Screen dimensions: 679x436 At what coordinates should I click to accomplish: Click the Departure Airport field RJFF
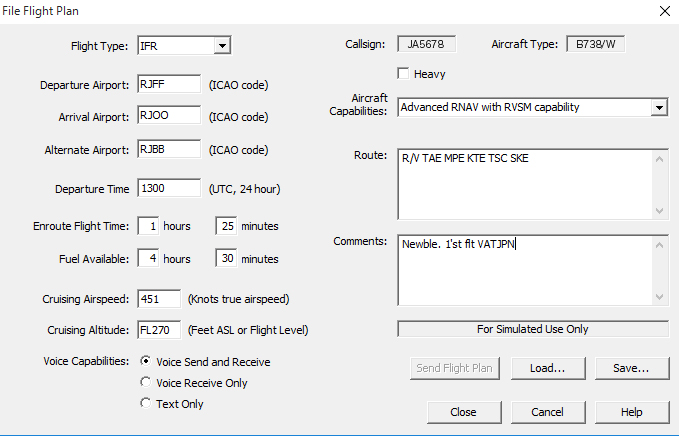(x=169, y=84)
